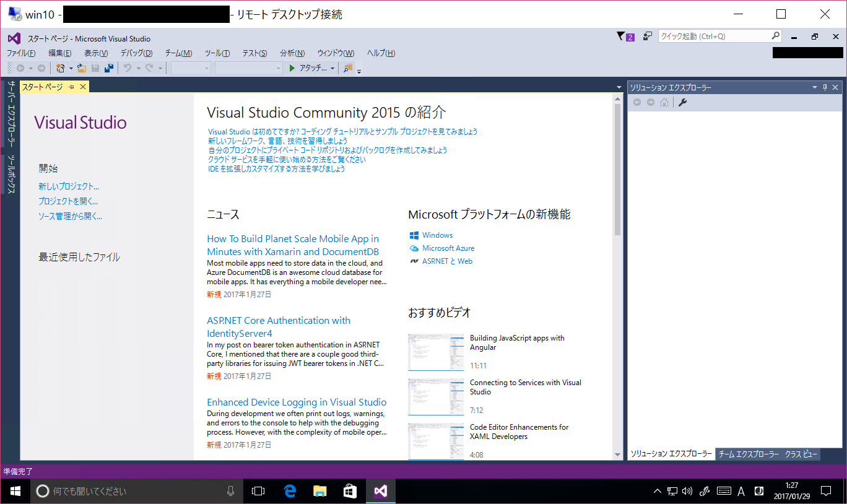Open the Find in Files toolbar icon
Viewport: 847px width, 504px height.
[347, 69]
